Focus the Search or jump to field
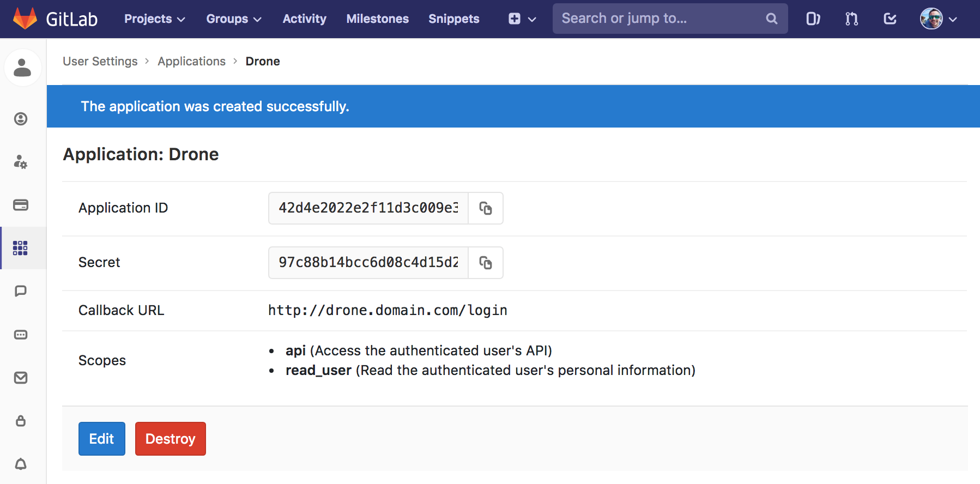This screenshot has width=980, height=484. 660,19
